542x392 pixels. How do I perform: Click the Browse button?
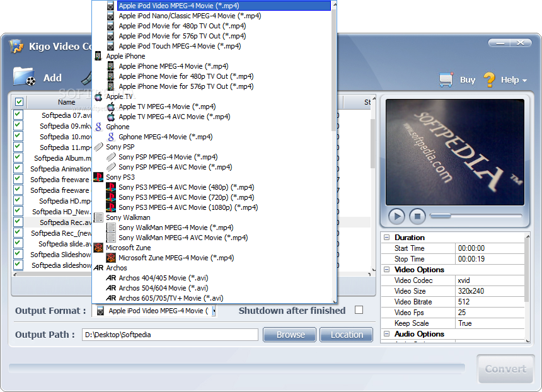[x=290, y=335]
